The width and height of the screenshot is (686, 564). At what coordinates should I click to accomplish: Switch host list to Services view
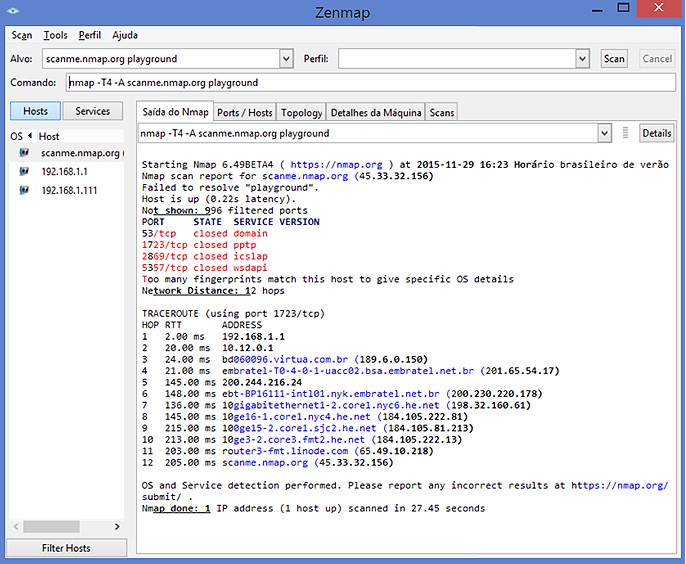tap(93, 111)
